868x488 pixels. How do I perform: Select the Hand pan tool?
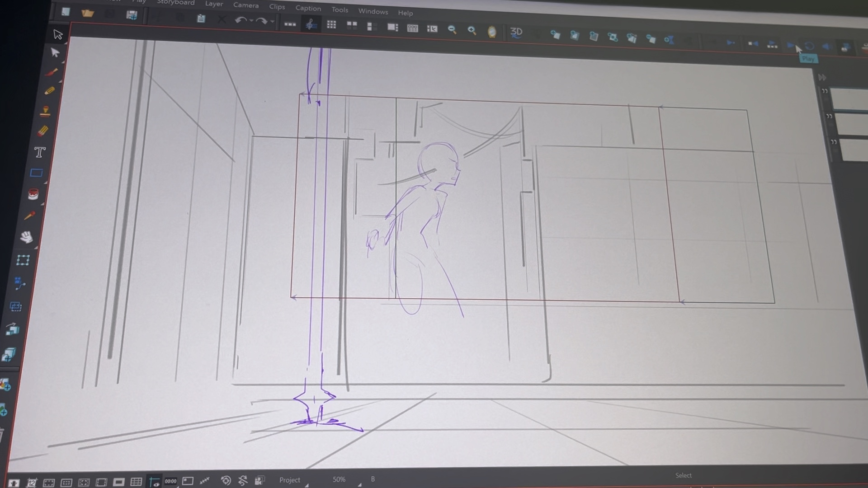pos(26,237)
